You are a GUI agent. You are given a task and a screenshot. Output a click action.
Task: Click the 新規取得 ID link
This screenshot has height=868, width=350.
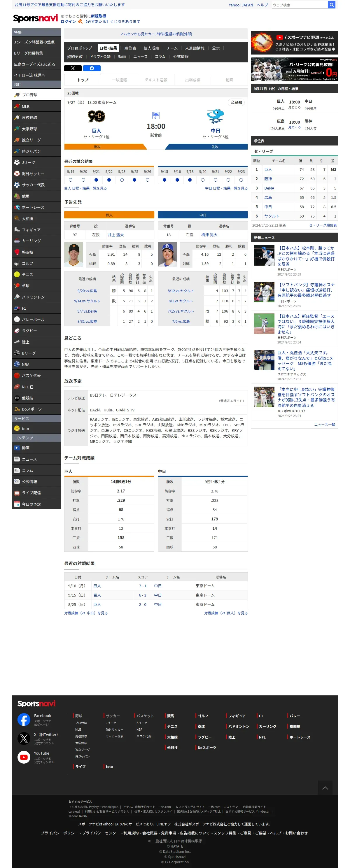98,16
